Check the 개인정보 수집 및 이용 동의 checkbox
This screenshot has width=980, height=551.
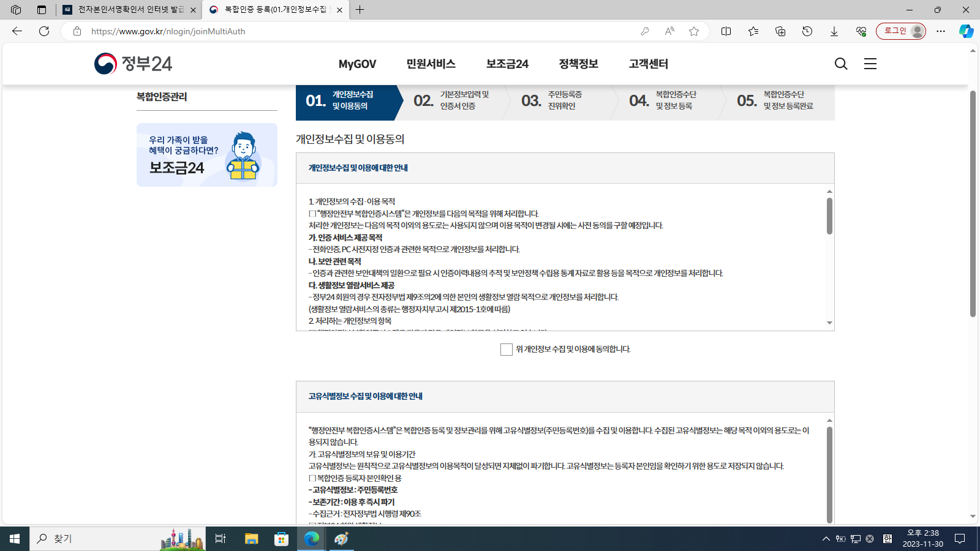(x=506, y=350)
